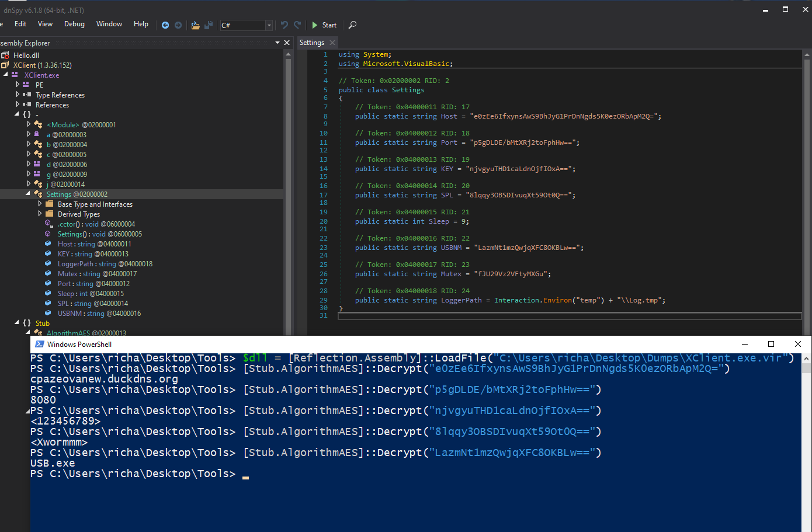Open the Search magnifier icon

[352, 25]
